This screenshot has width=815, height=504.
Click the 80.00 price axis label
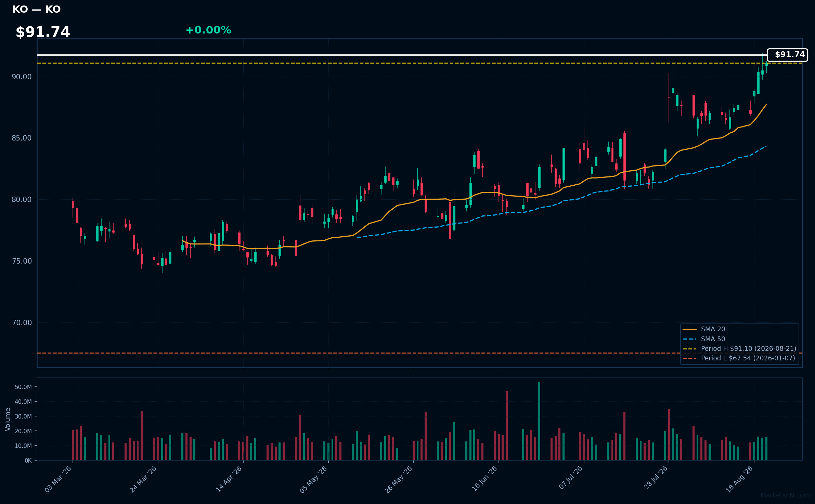click(22, 200)
